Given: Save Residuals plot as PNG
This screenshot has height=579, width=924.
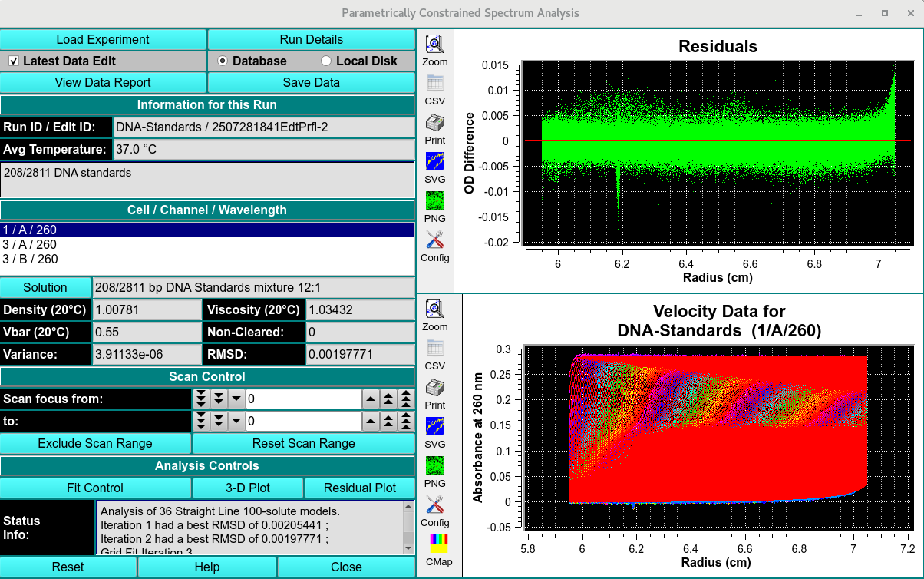Looking at the screenshot, I should pyautogui.click(x=435, y=201).
